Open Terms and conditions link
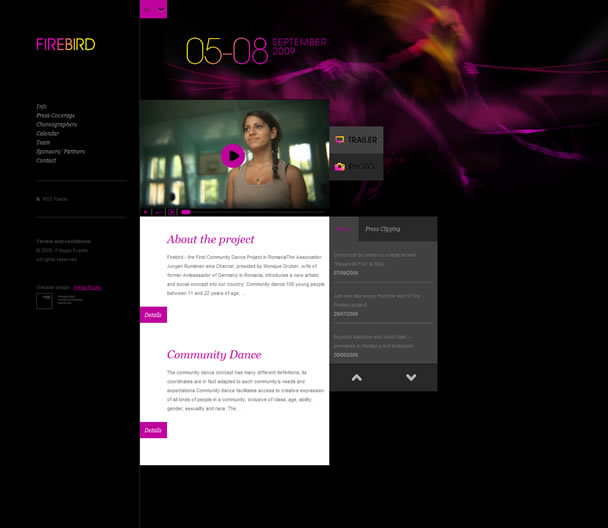Image resolution: width=608 pixels, height=528 pixels. (63, 241)
